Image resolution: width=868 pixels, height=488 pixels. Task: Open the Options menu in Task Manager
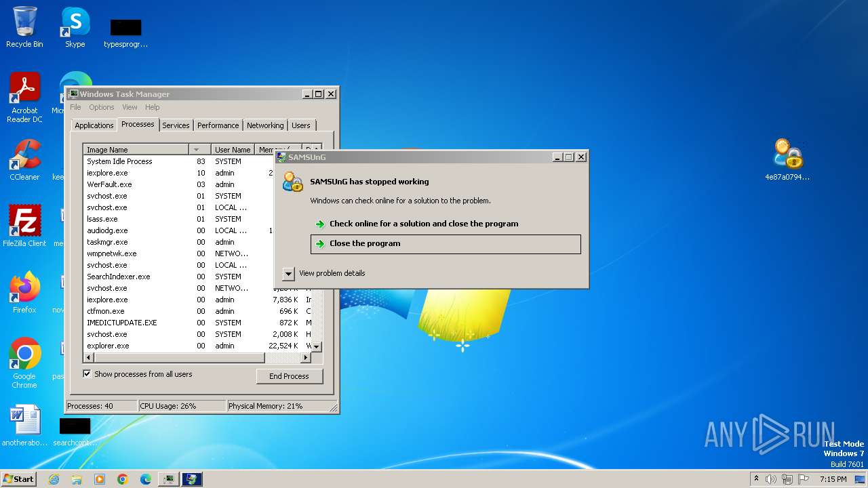[102, 107]
